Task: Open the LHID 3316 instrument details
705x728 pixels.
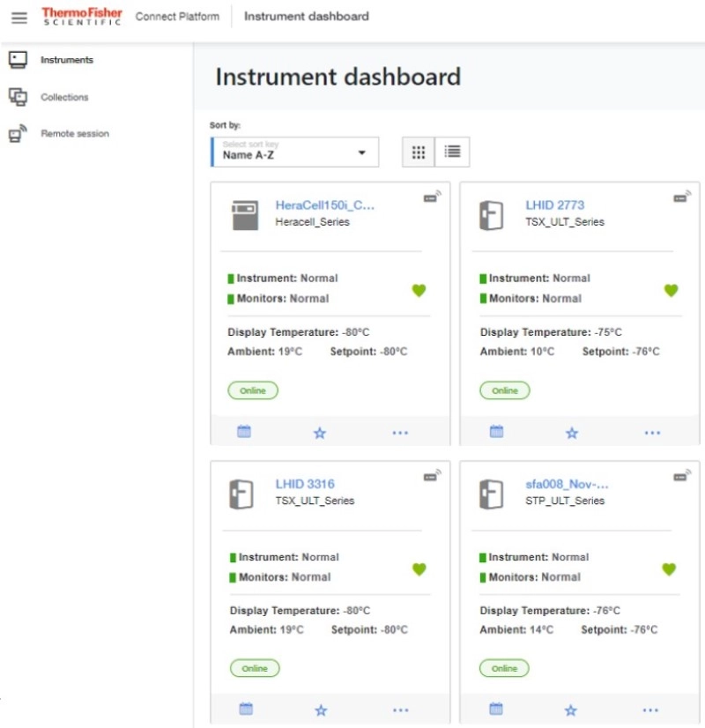Action: pos(305,484)
